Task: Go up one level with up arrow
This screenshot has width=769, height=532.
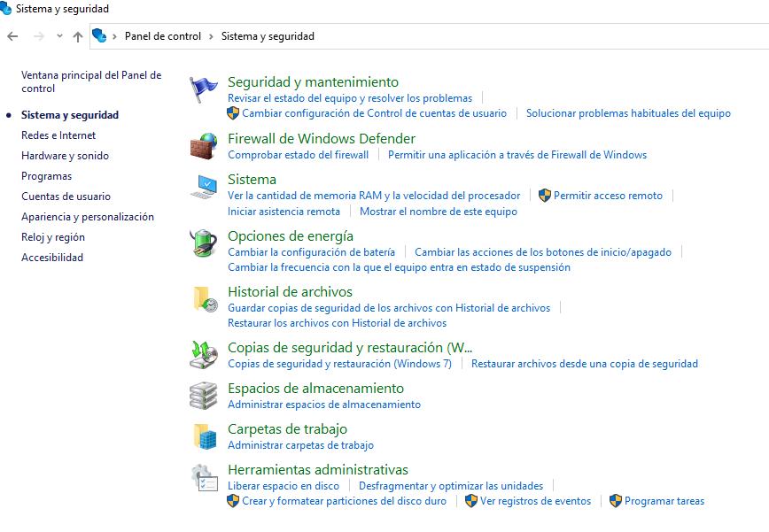Action: click(78, 36)
